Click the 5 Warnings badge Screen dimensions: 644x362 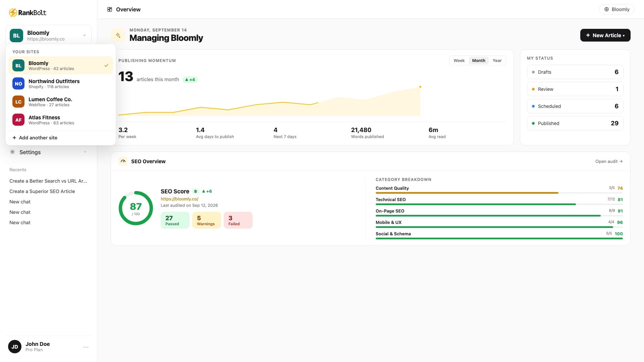pos(207,220)
